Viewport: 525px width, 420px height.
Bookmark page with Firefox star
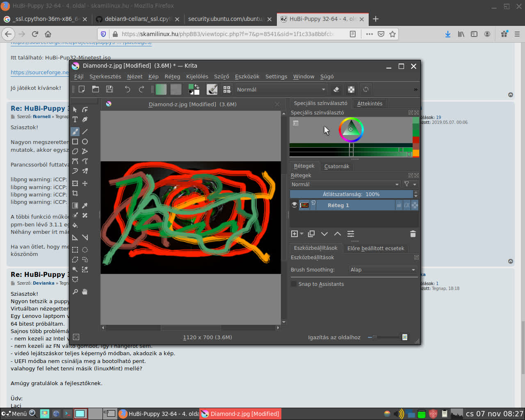pyautogui.click(x=393, y=34)
